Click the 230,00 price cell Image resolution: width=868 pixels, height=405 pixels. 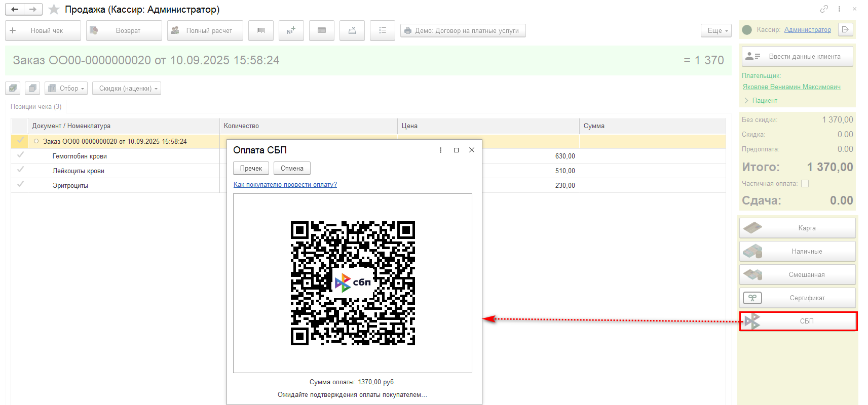click(x=565, y=185)
